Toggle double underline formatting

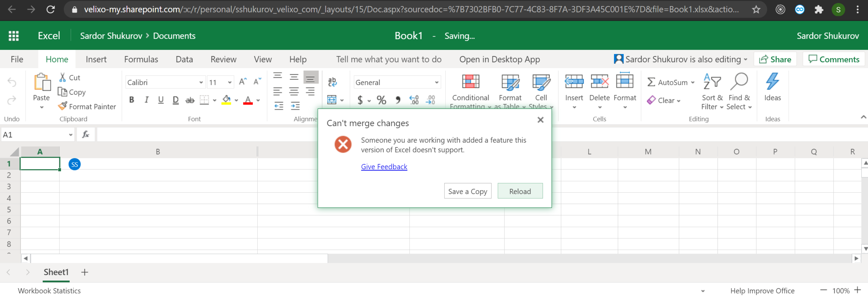(176, 100)
